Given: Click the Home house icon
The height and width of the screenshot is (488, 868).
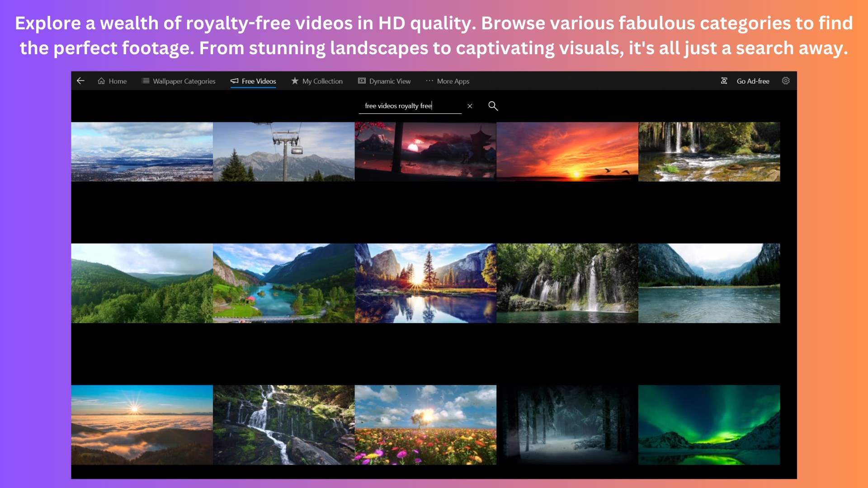Looking at the screenshot, I should [101, 81].
